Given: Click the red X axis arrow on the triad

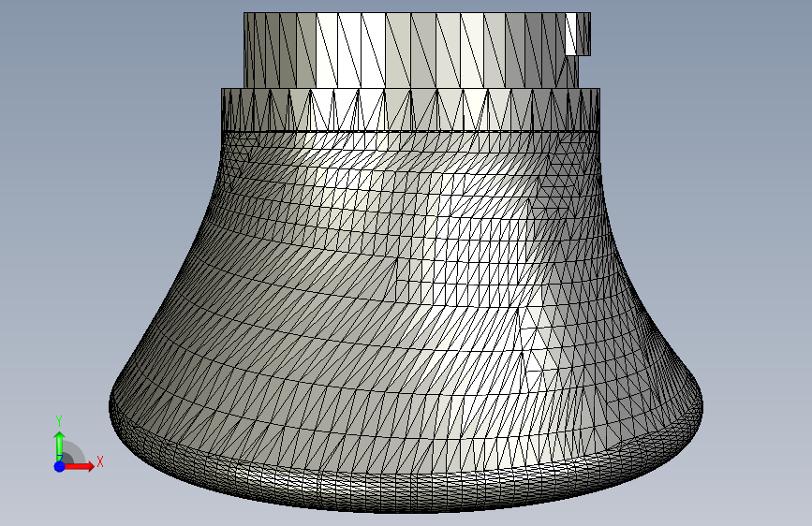Looking at the screenshot, I should coord(80,466).
